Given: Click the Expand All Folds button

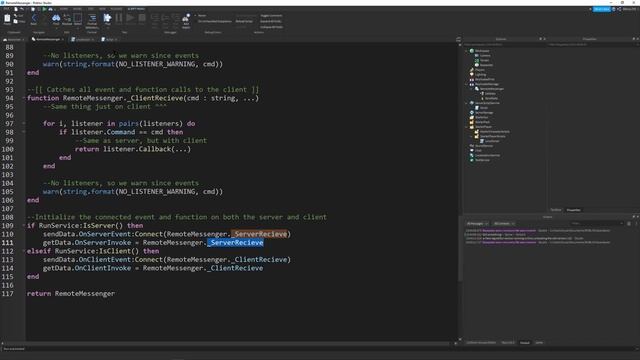Looking at the screenshot, I should pos(271,21).
